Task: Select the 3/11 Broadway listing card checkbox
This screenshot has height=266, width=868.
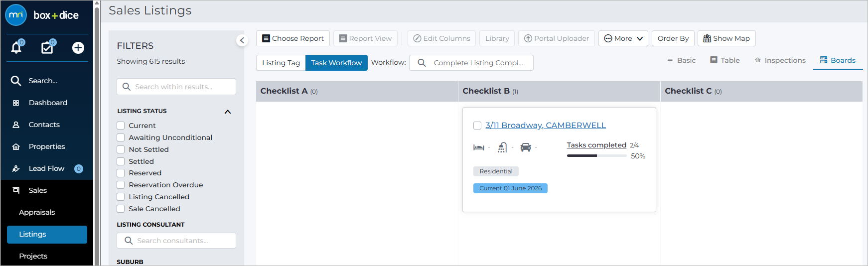Action: tap(477, 126)
